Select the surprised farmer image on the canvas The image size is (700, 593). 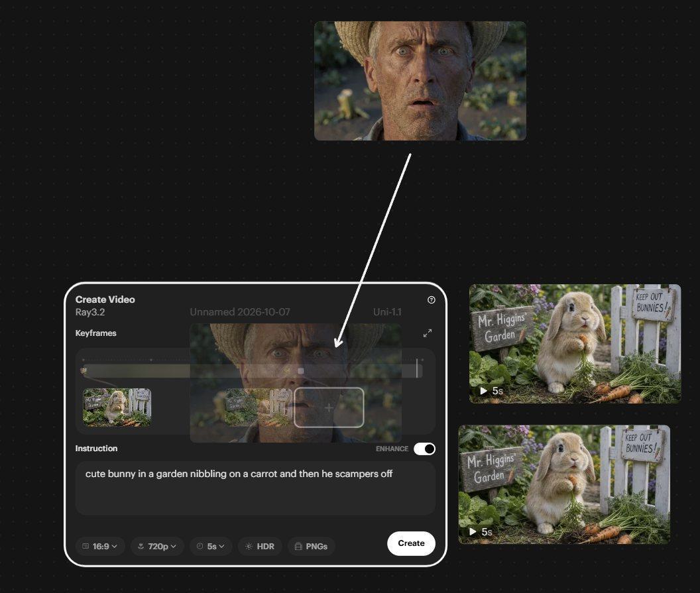coord(420,81)
